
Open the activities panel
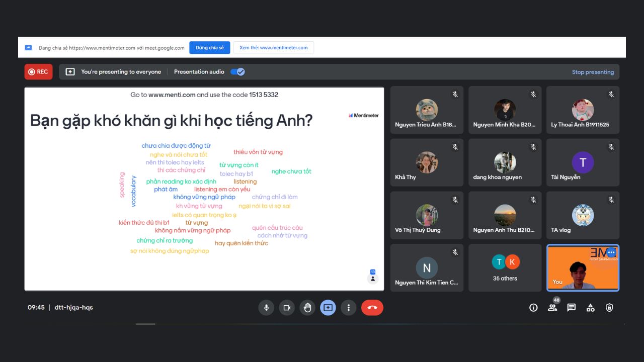(x=591, y=308)
